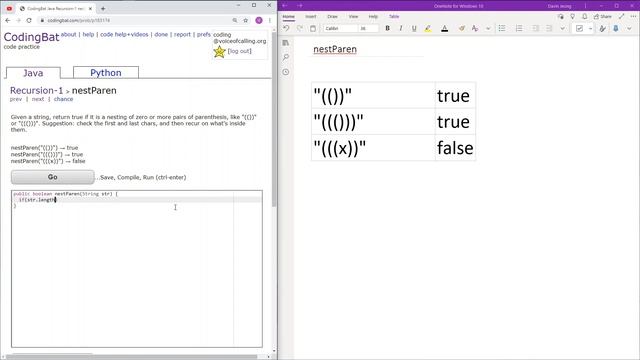Open a new Chrome tab

pyautogui.click(x=103, y=8)
